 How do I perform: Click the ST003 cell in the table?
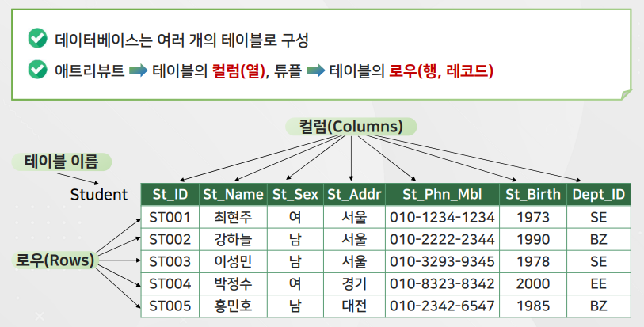click(x=170, y=261)
